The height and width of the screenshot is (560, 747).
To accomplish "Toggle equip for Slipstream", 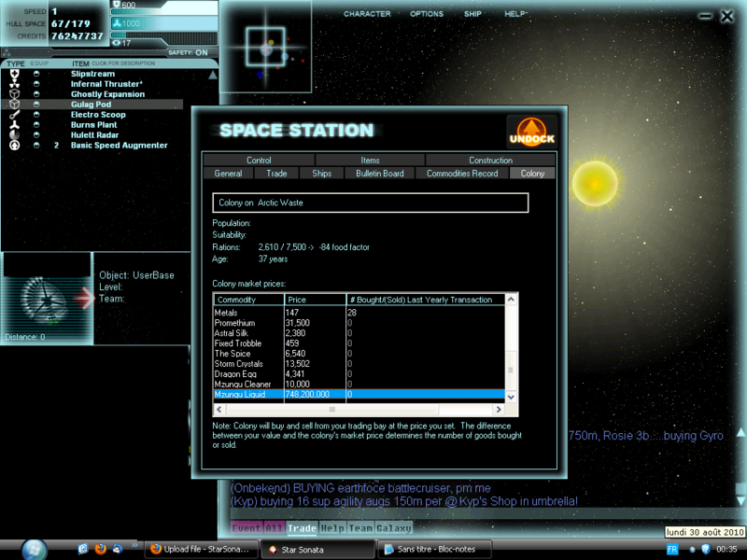I will click(36, 74).
